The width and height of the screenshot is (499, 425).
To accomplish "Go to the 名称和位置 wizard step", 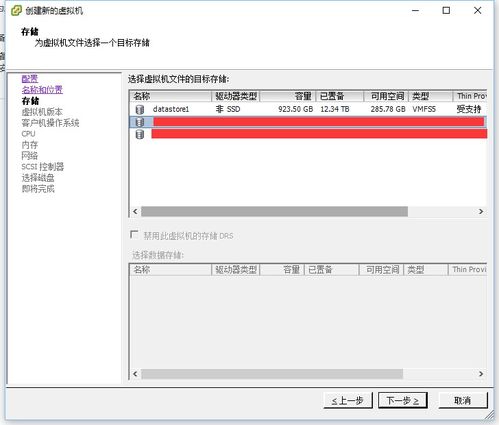I will coord(42,90).
